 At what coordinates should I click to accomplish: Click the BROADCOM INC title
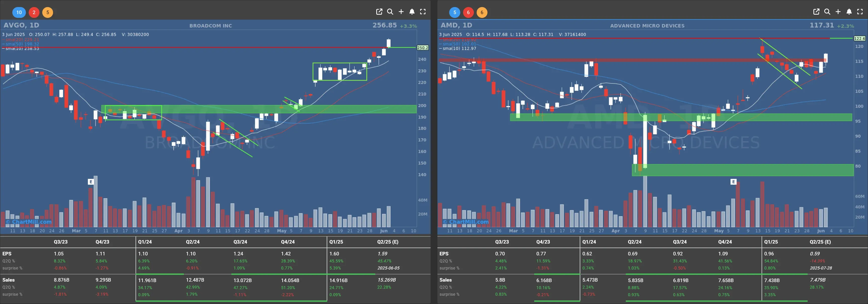211,26
